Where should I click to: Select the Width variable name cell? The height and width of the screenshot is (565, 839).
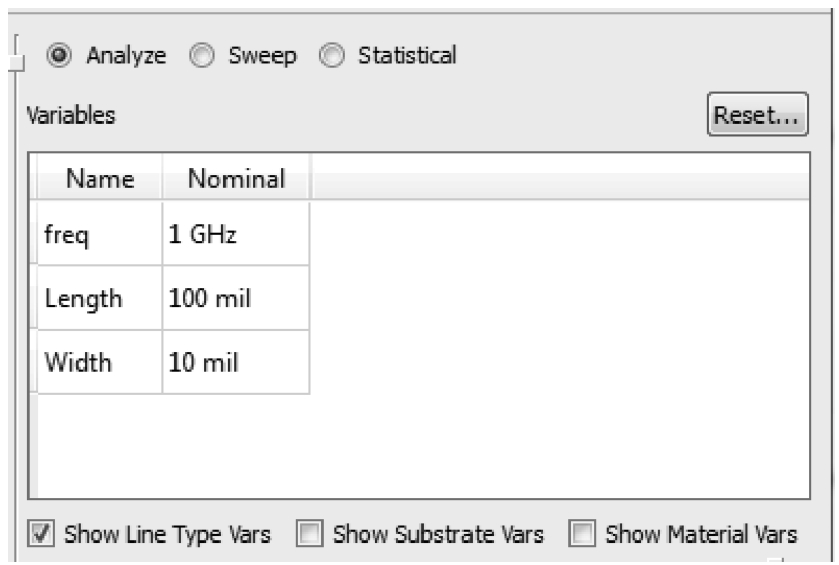[x=100, y=362]
